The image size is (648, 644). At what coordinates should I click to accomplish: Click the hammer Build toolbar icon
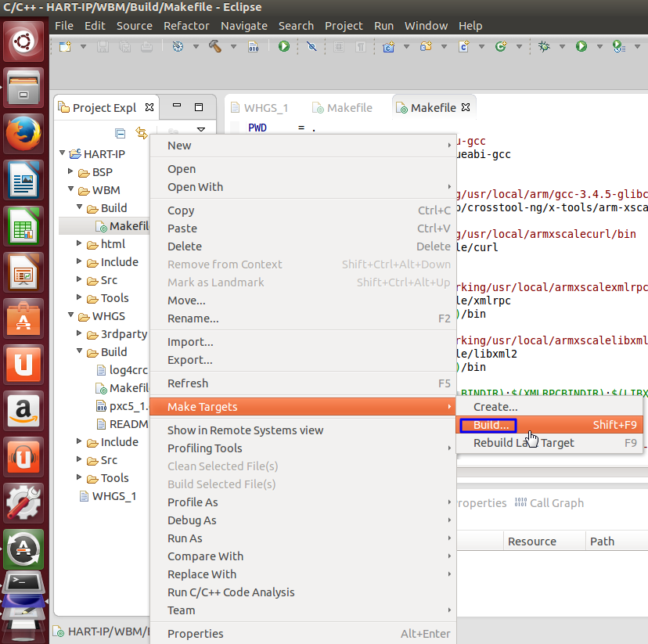click(x=215, y=46)
